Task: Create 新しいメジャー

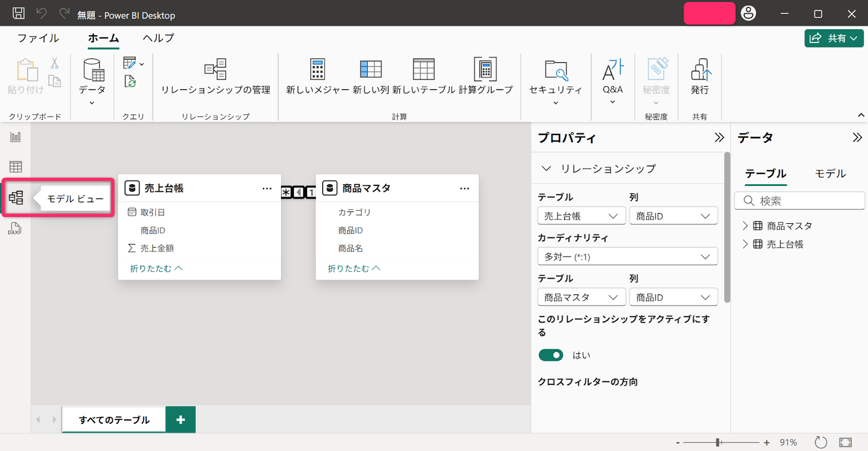Action: click(317, 76)
